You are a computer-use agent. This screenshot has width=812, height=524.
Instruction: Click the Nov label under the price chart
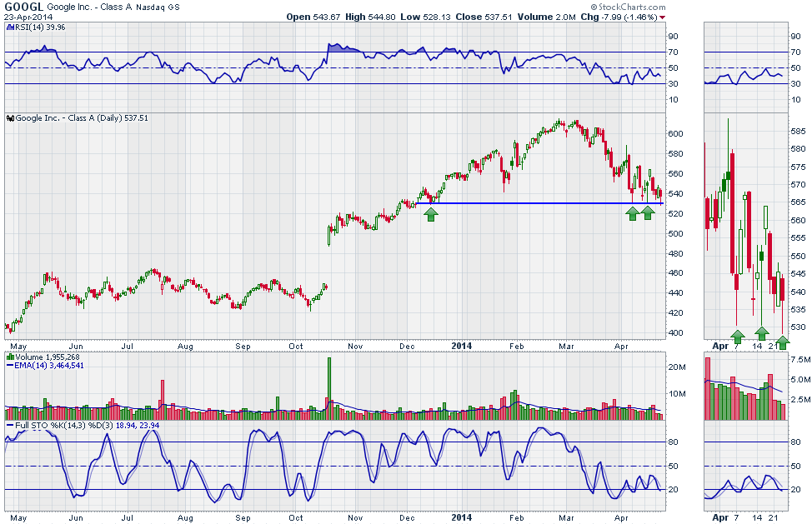coord(355,346)
